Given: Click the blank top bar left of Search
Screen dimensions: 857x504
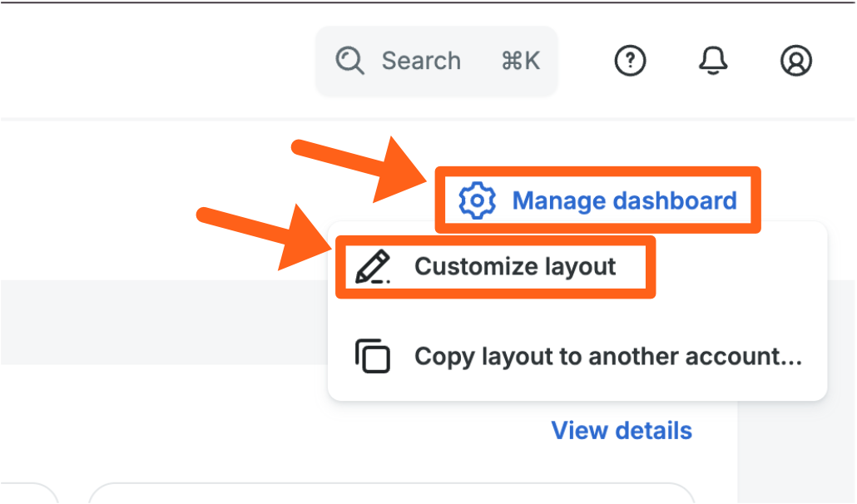Looking at the screenshot, I should pos(150,61).
